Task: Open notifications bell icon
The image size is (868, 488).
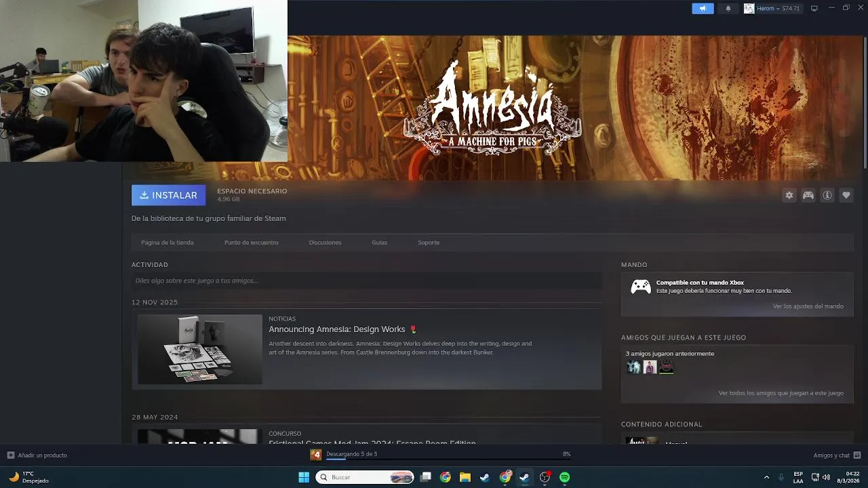Action: click(x=728, y=8)
